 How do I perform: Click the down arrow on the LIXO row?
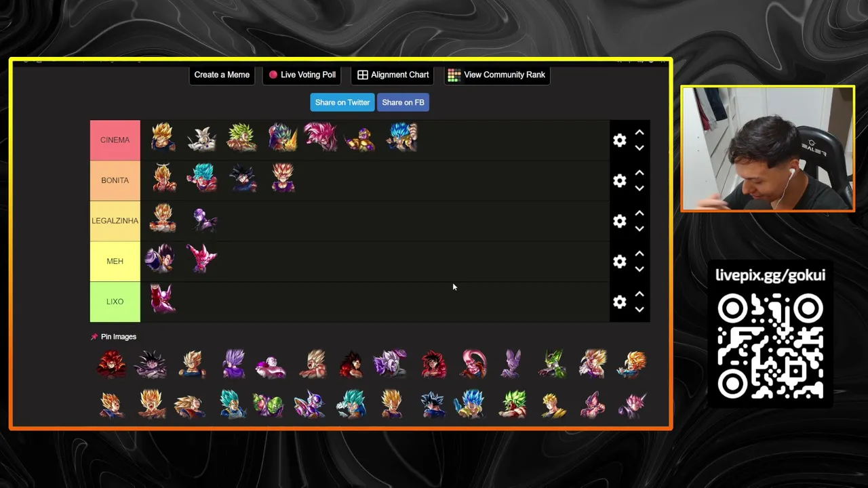[x=639, y=310]
